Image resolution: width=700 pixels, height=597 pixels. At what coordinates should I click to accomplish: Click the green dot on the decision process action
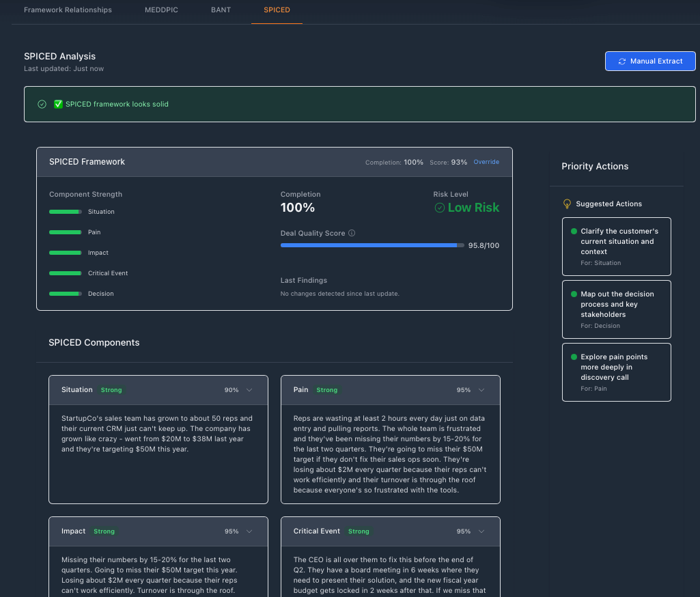574,294
